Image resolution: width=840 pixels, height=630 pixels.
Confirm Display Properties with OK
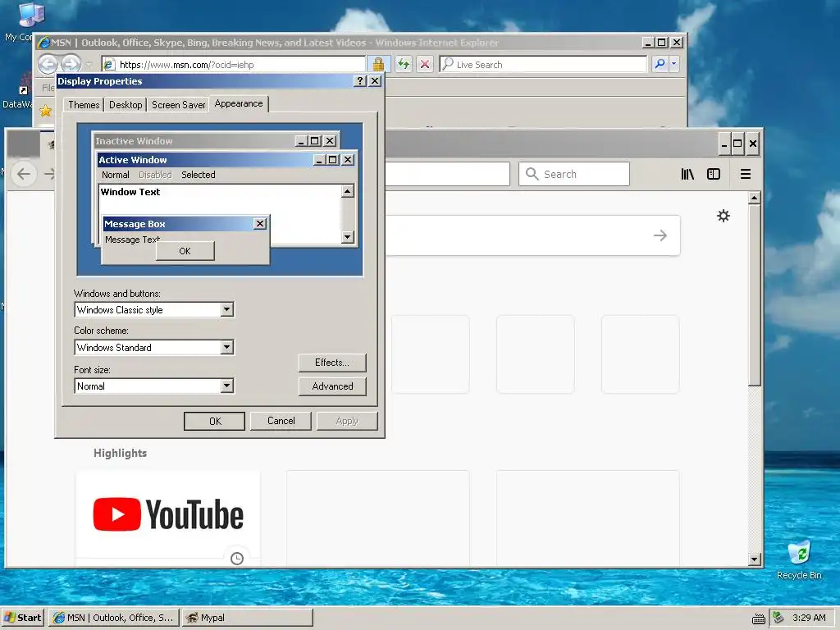click(215, 421)
